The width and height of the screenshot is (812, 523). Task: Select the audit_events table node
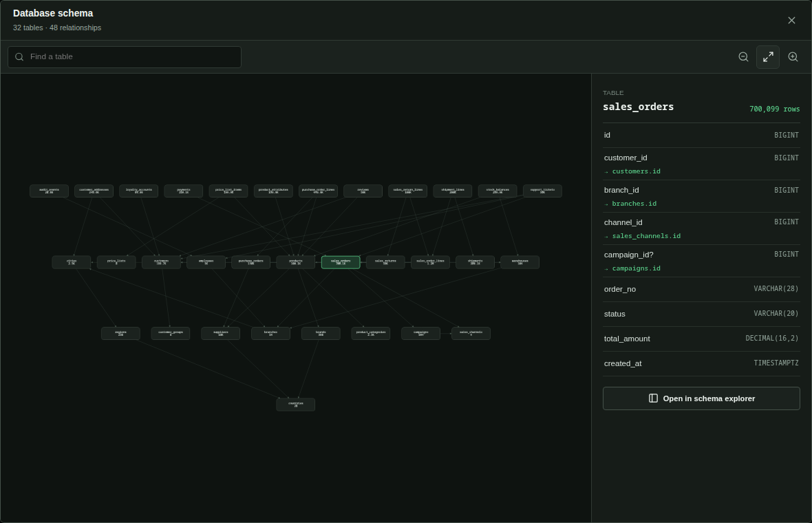coord(49,191)
